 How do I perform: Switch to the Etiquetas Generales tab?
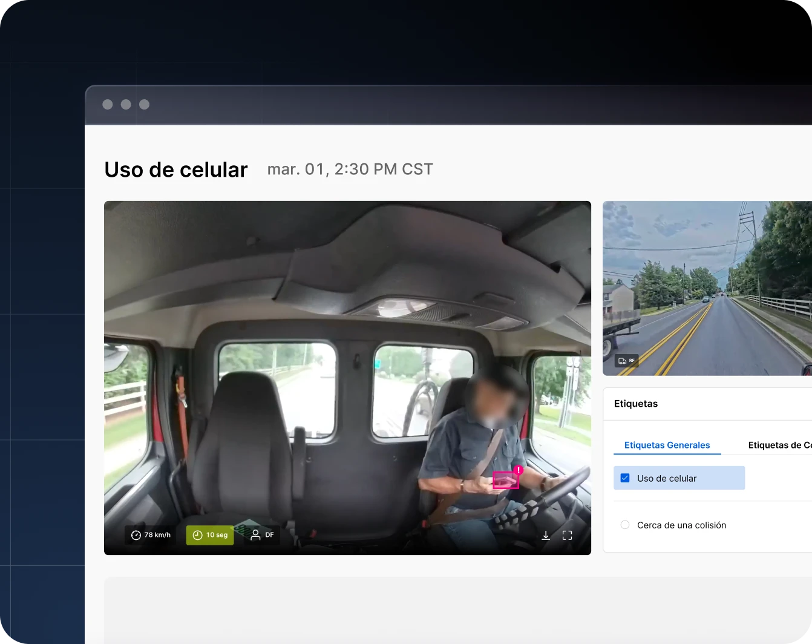click(667, 445)
